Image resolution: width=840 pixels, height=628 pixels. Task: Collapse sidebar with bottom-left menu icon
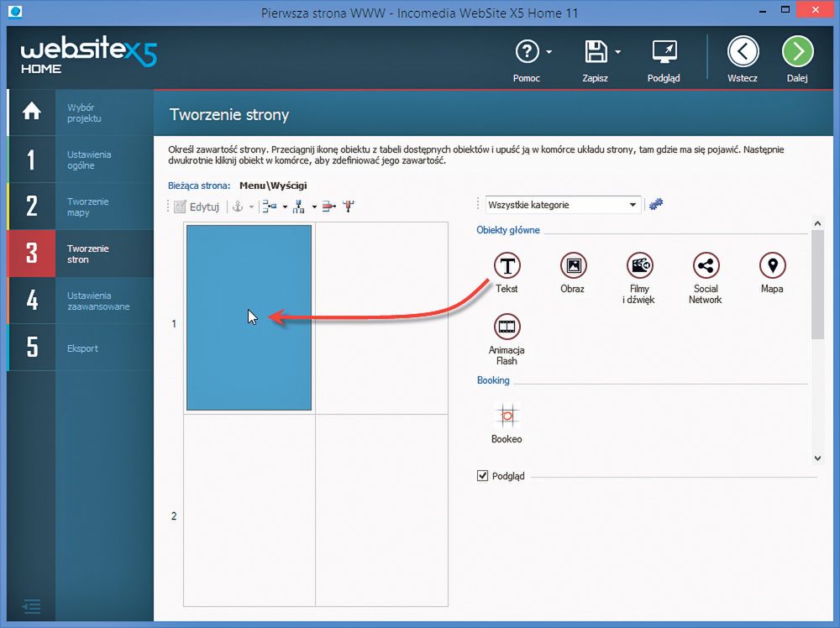point(32,606)
